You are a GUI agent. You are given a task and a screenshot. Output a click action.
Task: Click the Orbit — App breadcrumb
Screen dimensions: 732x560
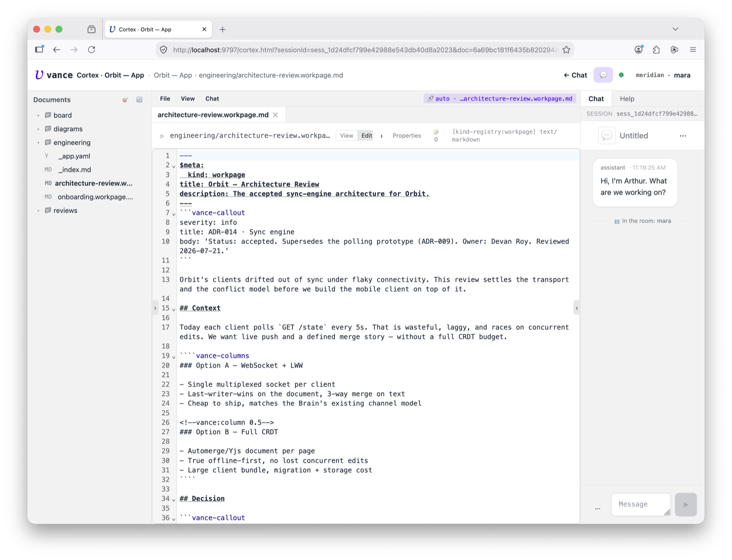tap(173, 75)
